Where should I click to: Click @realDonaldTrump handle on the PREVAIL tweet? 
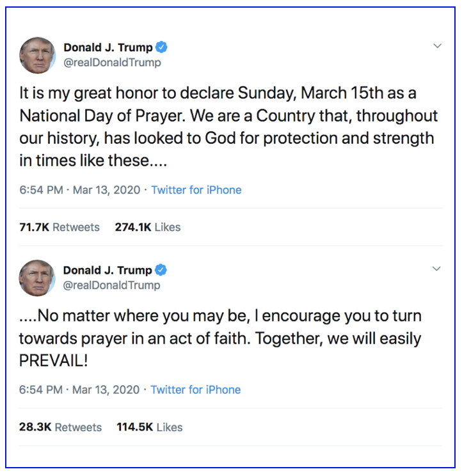(112, 285)
